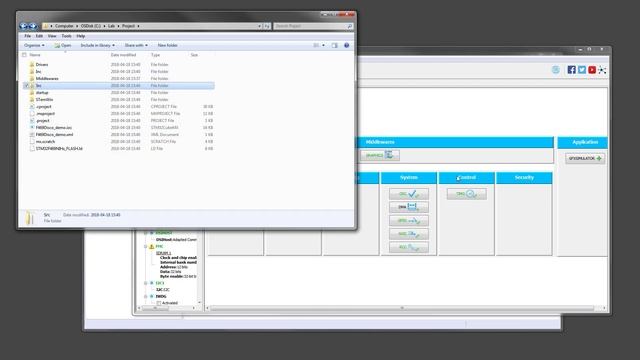Sort by Size column header
Image resolution: width=640 pixels, height=360 pixels.
(x=194, y=55)
